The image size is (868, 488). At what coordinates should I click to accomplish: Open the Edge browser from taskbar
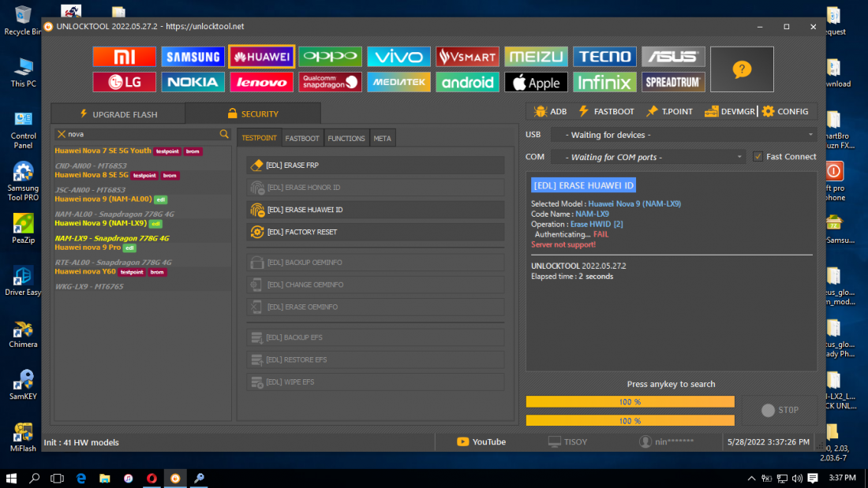click(x=81, y=478)
